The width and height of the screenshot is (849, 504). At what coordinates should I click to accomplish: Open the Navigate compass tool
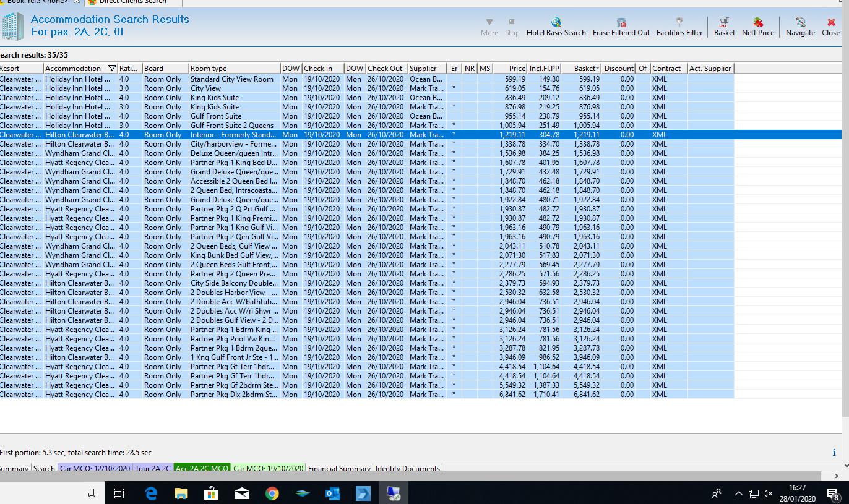click(800, 27)
